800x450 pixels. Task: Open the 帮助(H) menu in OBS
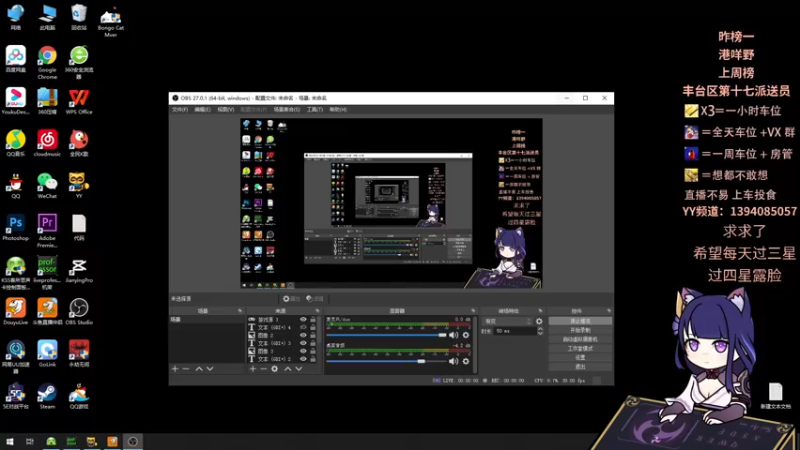click(x=338, y=110)
